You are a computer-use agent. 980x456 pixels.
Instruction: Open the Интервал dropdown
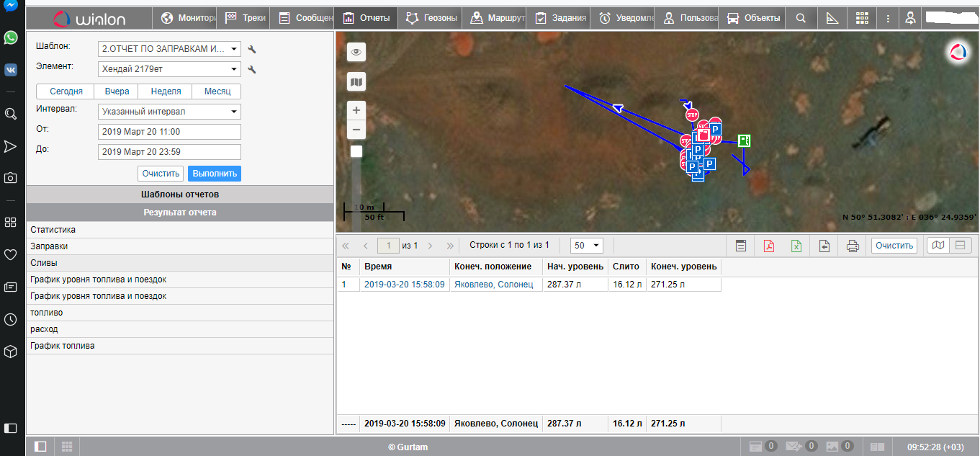pyautogui.click(x=169, y=112)
